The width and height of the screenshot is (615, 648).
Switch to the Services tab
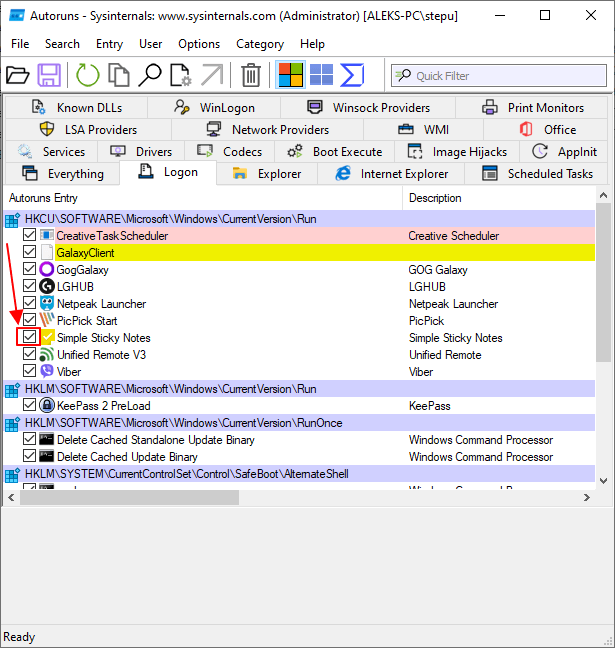coord(52,152)
